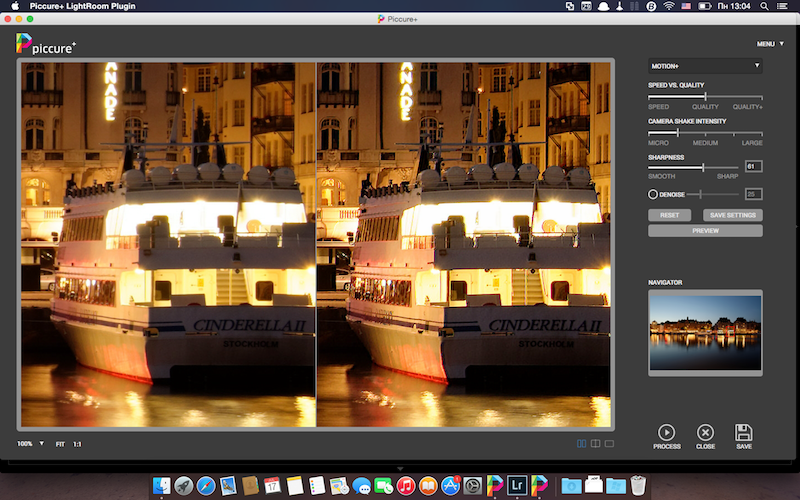Select the side-by-side split view icon
Screen dimensions: 800x500
click(581, 443)
